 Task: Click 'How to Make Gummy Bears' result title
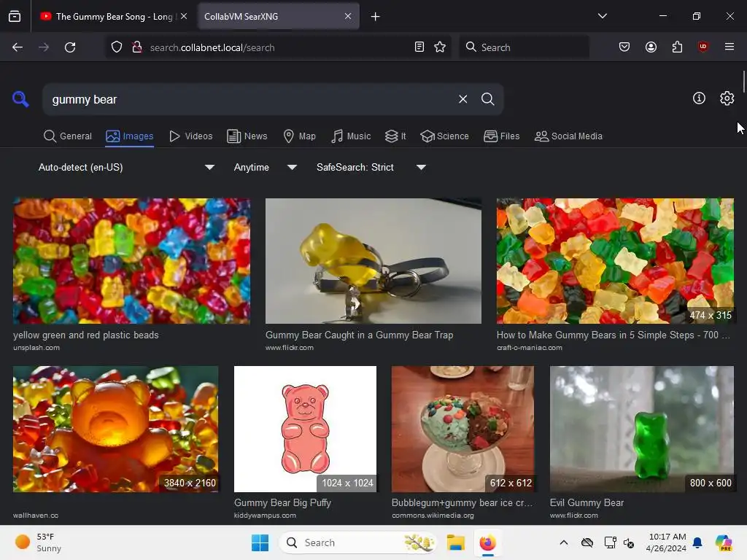pos(613,335)
